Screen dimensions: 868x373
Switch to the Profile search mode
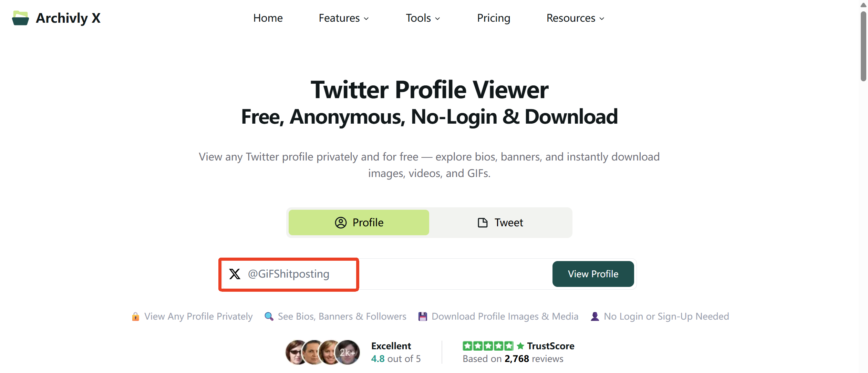tap(359, 222)
